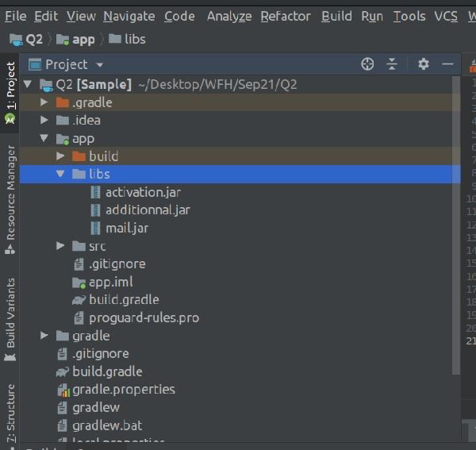Expand the src folder
Viewport: 476px width, 450px height.
click(61, 246)
